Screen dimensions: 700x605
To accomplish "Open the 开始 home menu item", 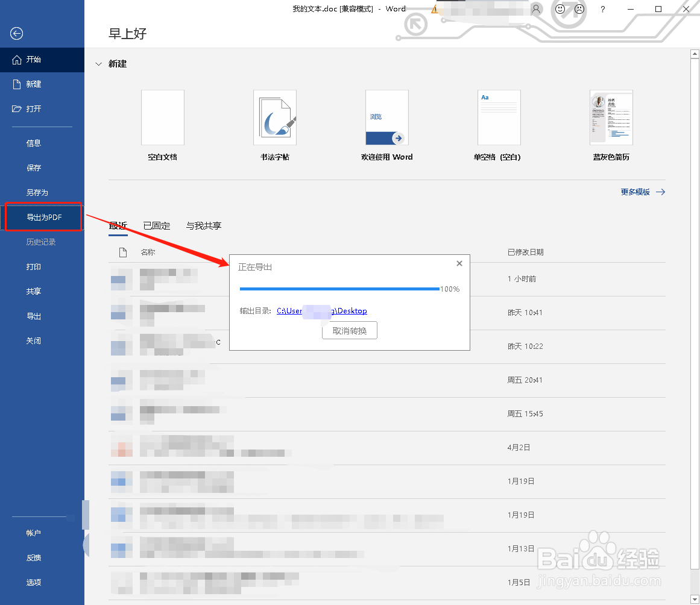I will click(42, 60).
